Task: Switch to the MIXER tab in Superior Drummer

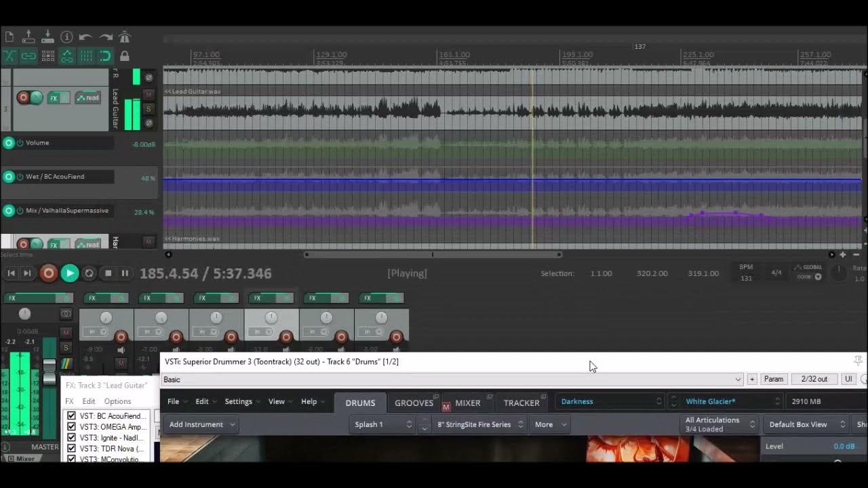Action: tap(467, 403)
